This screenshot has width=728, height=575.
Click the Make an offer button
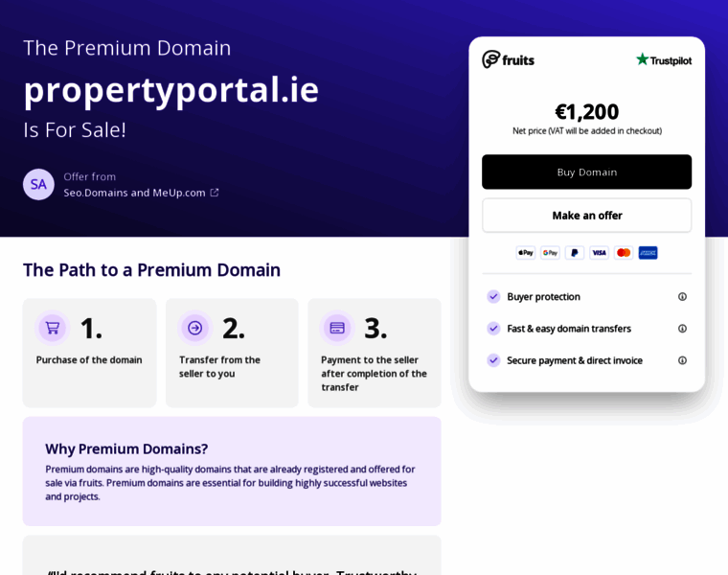tap(586, 216)
